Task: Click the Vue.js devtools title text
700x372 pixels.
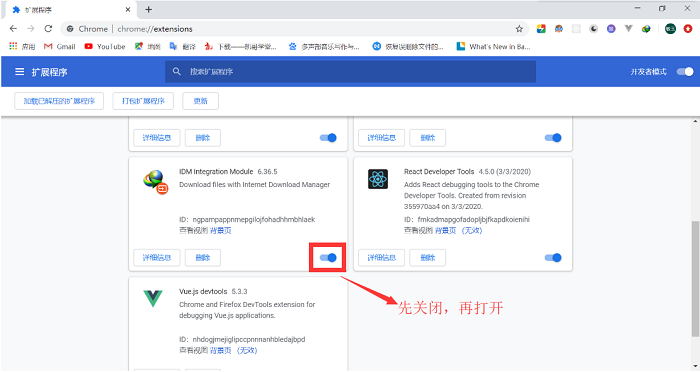Action: (x=203, y=291)
